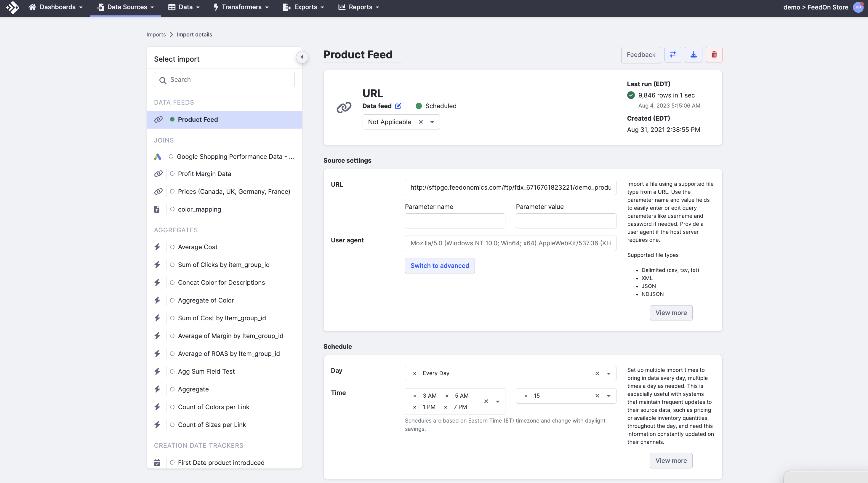The image size is (868, 483).
Task: Click the Parameter name input field
Action: coord(454,221)
